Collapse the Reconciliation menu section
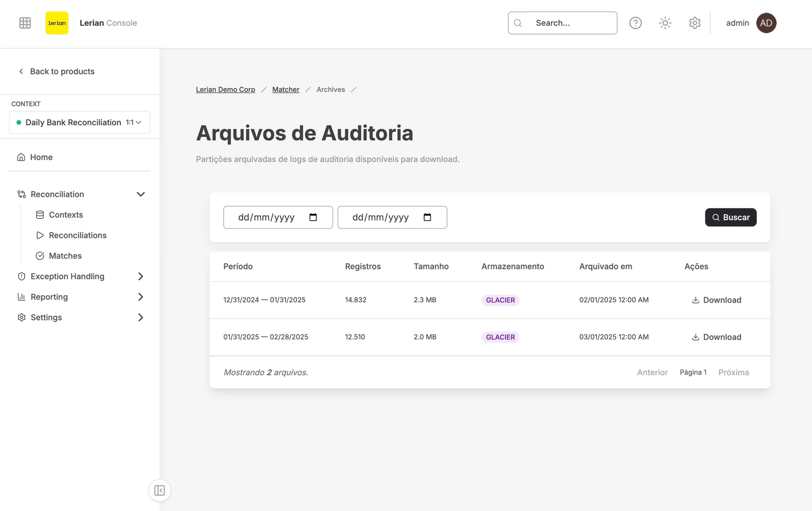The image size is (812, 511). [140, 194]
